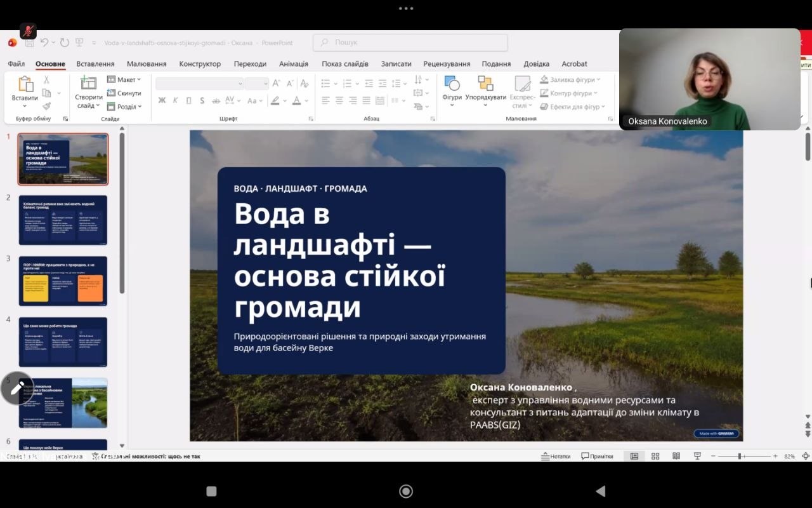Click the Increase font size icon
The width and height of the screenshot is (812, 508).
[277, 83]
